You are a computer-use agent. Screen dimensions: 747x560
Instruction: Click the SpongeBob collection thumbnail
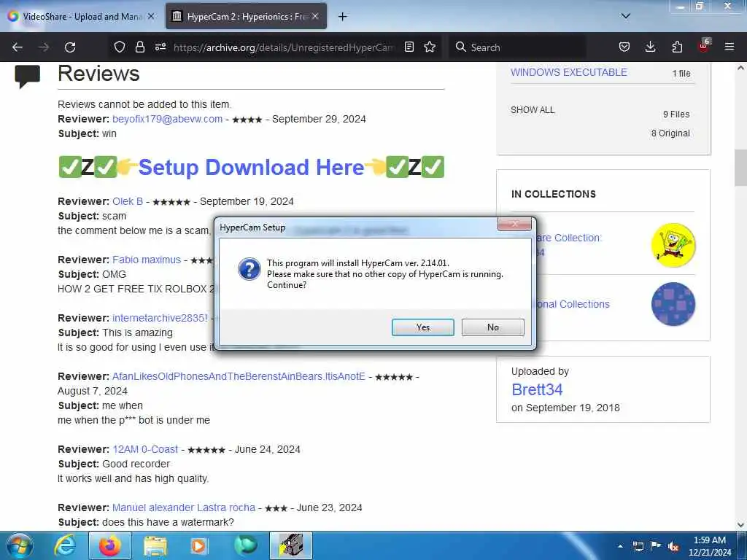pyautogui.click(x=673, y=245)
